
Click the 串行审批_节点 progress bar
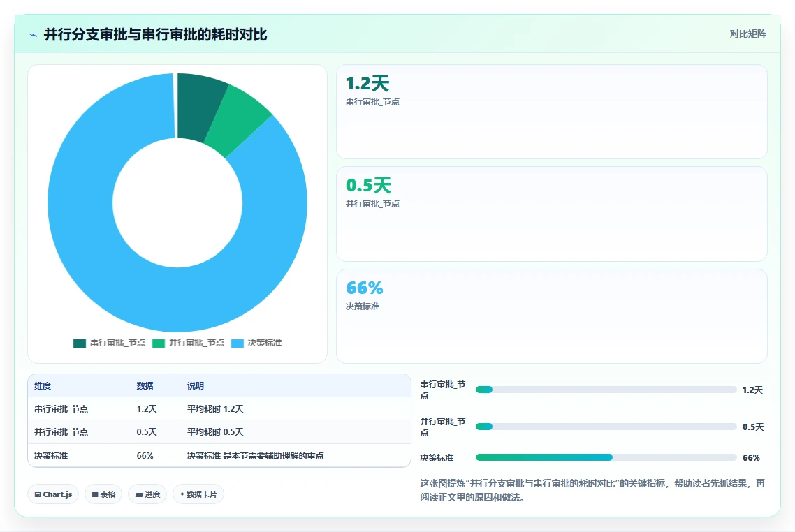click(606, 390)
